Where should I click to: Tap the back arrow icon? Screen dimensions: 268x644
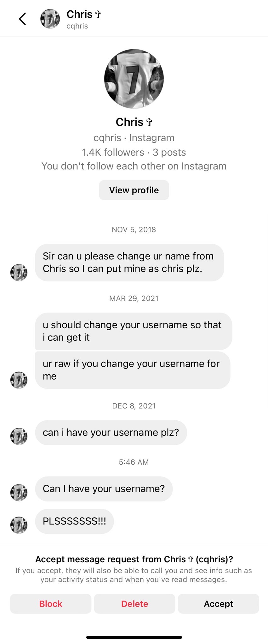(x=22, y=19)
